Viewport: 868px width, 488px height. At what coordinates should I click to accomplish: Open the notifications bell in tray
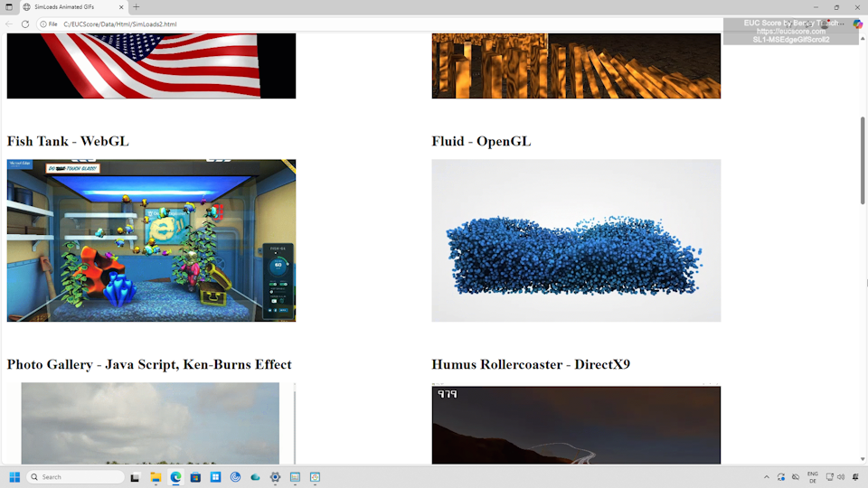tap(855, 477)
